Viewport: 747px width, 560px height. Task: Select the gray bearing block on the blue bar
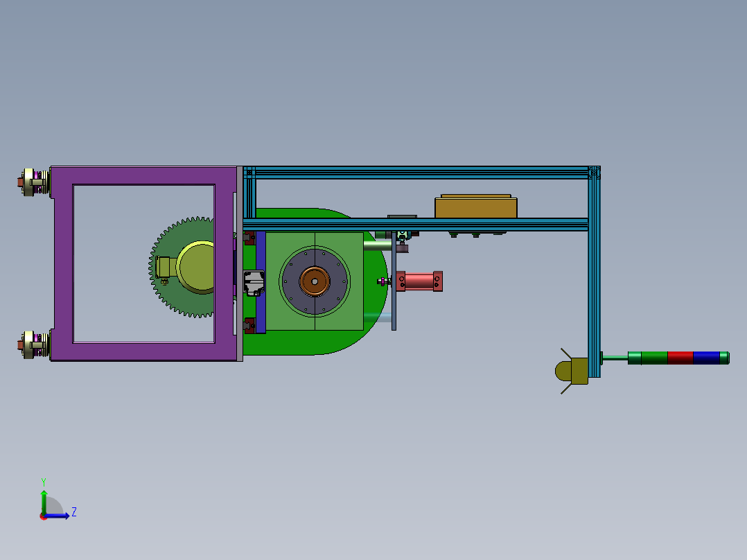tap(254, 283)
